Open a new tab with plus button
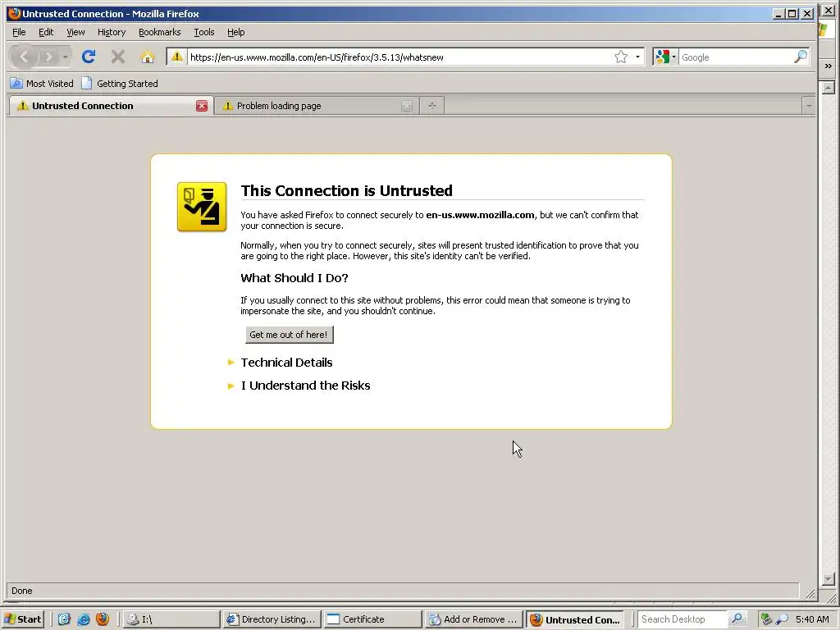The height and width of the screenshot is (630, 840). pyautogui.click(x=432, y=106)
